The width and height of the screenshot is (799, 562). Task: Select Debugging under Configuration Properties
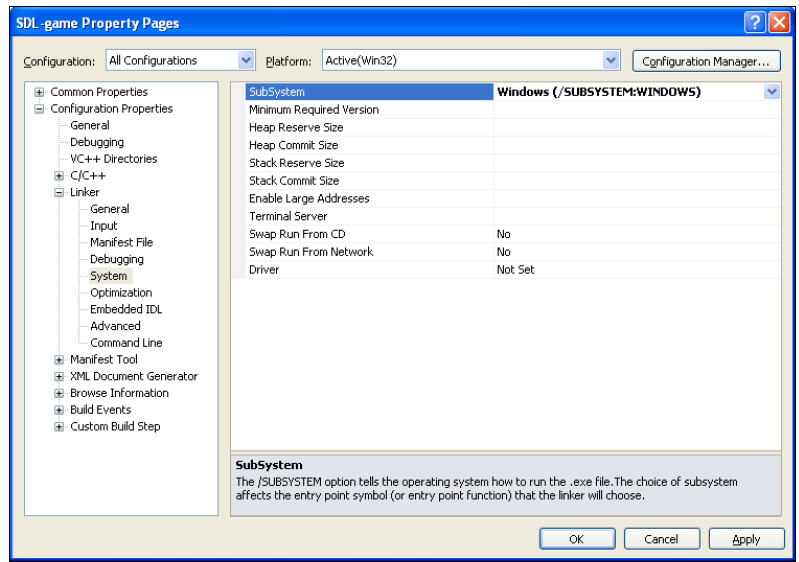(97, 142)
